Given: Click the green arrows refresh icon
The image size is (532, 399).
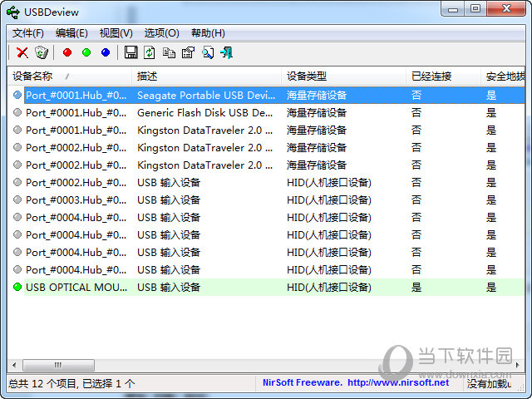Looking at the screenshot, I should pyautogui.click(x=150, y=52).
